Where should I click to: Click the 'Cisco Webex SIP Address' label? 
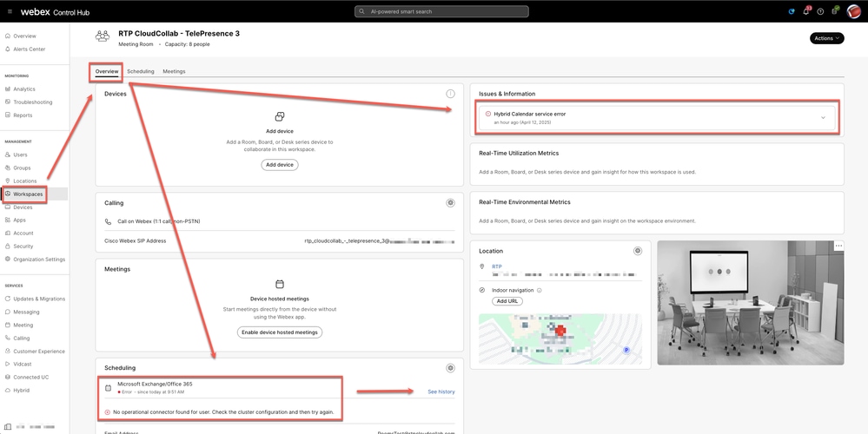(135, 241)
